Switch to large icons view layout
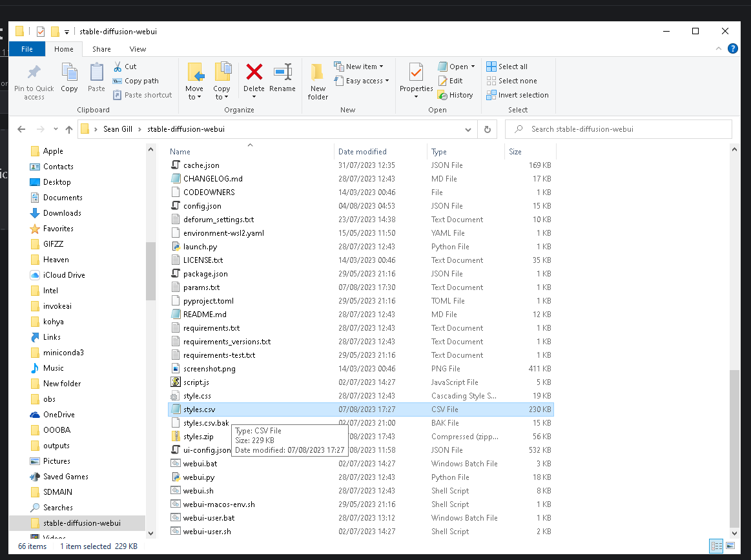Viewport: 751px width, 560px height. pyautogui.click(x=731, y=546)
